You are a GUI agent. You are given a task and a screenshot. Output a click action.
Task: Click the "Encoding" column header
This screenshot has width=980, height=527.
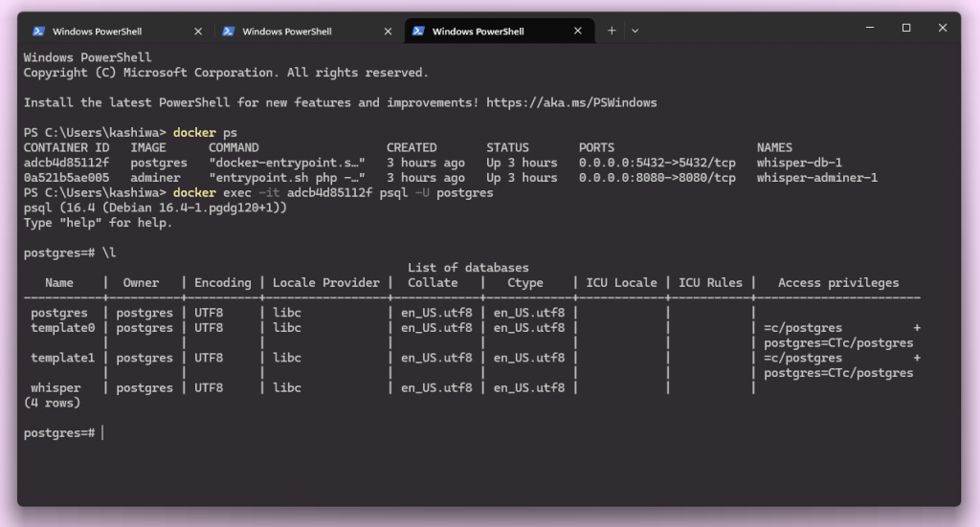[222, 283]
